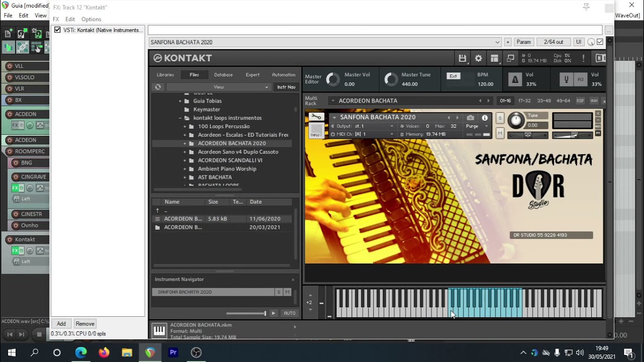Viewport: 644px width, 362px height.
Task: Toggle AUTO preview in file browser
Action: [x=290, y=313]
